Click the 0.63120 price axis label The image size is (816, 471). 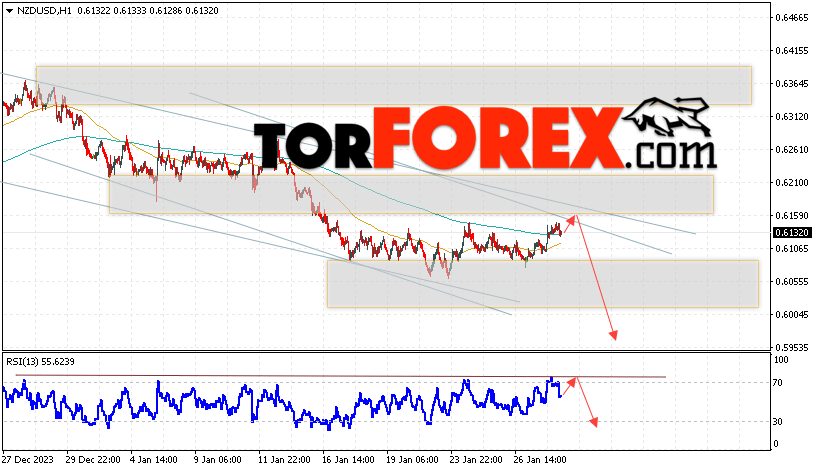[792, 117]
